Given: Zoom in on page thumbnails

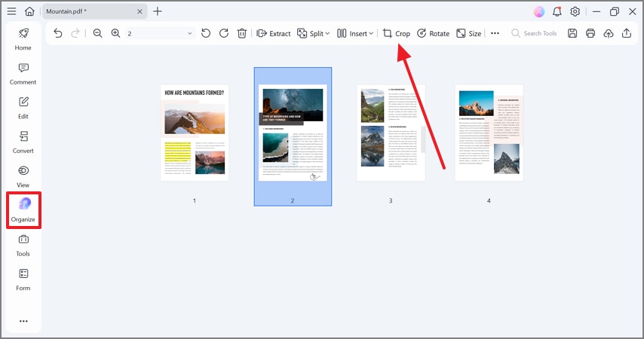Looking at the screenshot, I should click(116, 33).
